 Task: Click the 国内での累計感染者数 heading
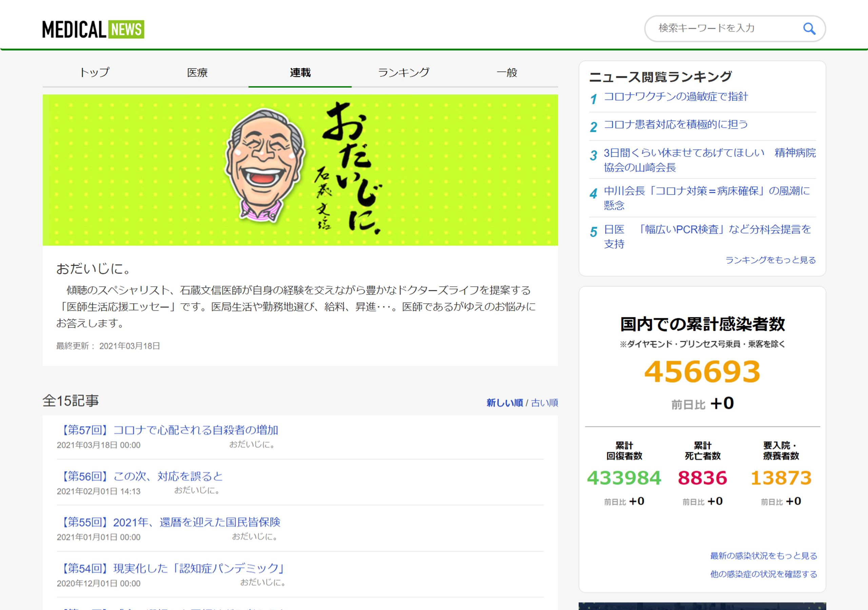pyautogui.click(x=703, y=324)
